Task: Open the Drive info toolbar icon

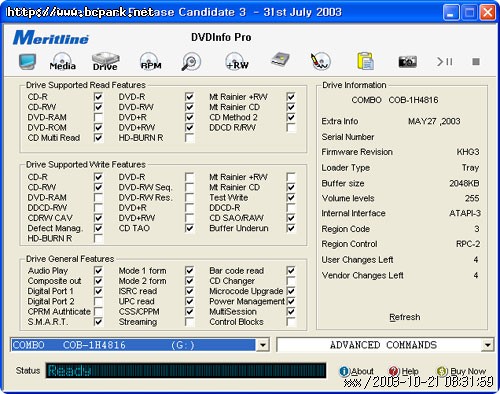Action: click(x=105, y=61)
